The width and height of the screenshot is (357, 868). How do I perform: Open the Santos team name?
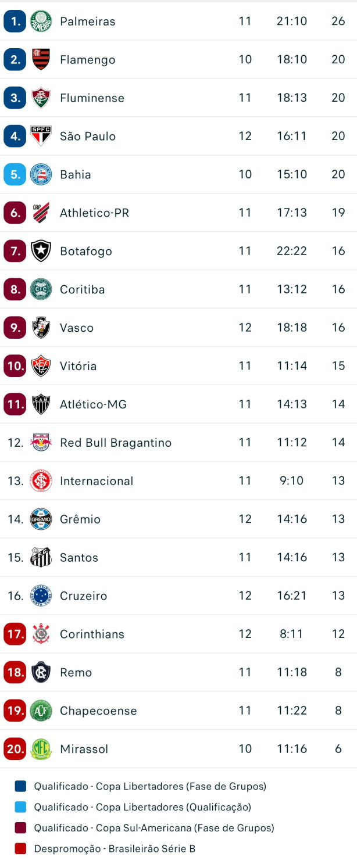pos(79,558)
